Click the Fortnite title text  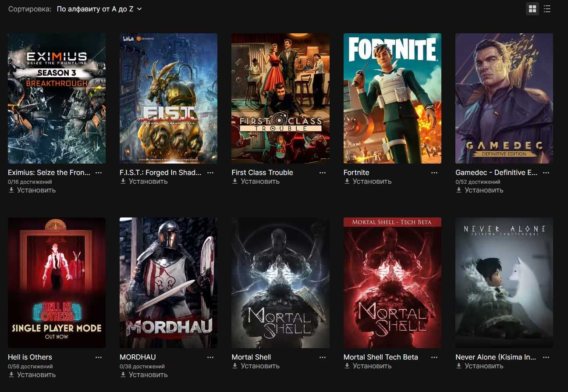356,173
